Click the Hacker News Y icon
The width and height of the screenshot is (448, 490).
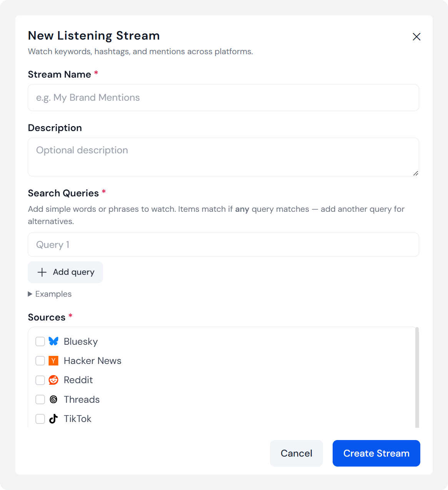pyautogui.click(x=53, y=360)
